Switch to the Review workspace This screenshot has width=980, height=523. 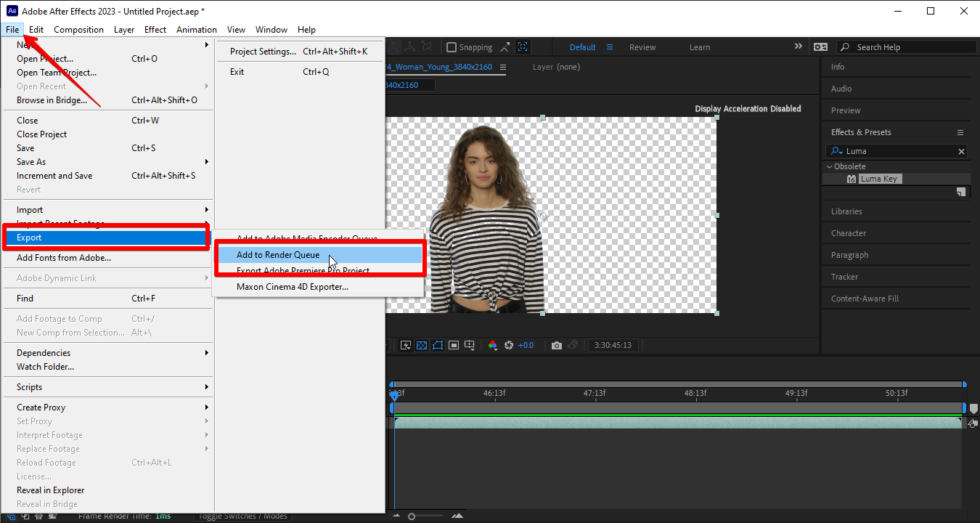642,46
